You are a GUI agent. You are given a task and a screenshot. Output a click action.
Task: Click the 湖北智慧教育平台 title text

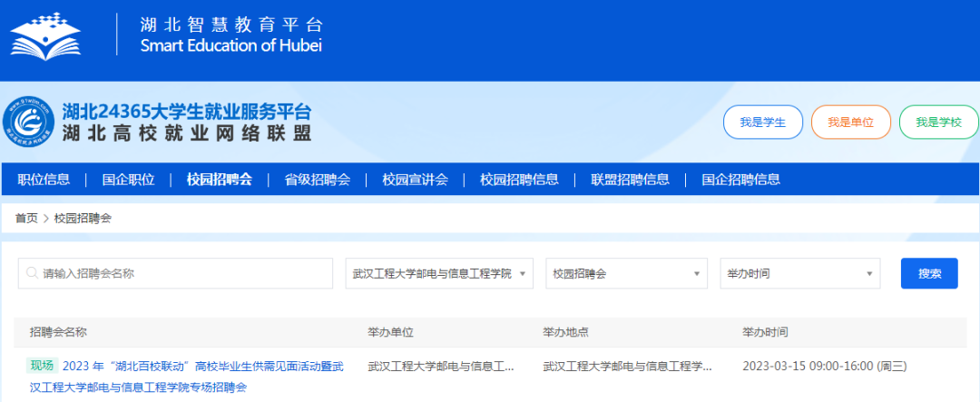tap(231, 25)
